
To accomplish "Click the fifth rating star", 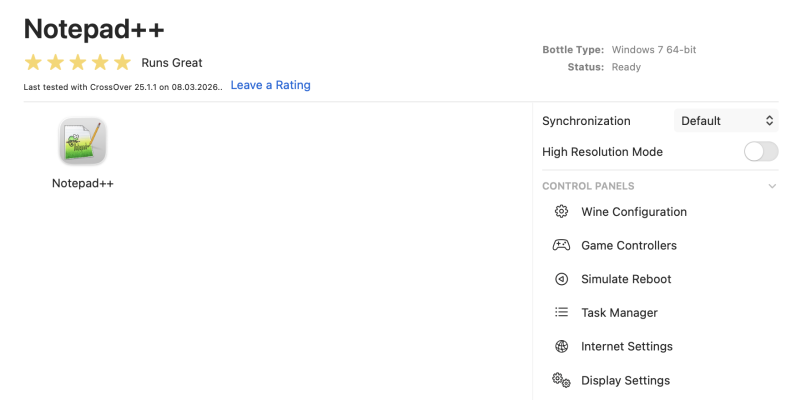I will pyautogui.click(x=122, y=62).
